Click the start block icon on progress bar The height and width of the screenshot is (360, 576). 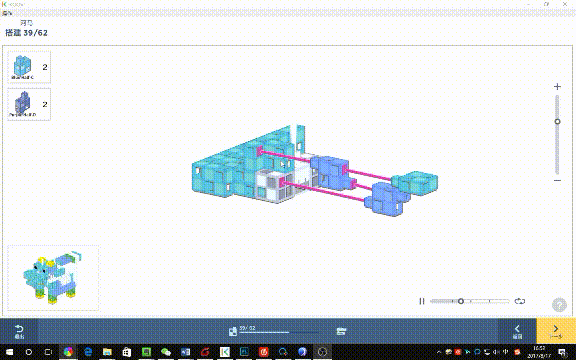[233, 331]
